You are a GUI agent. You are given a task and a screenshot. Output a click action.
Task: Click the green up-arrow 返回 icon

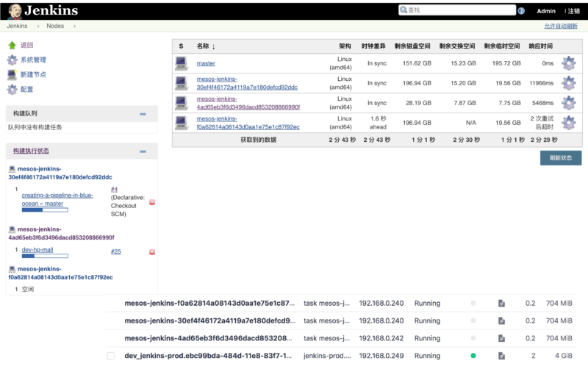click(x=12, y=46)
